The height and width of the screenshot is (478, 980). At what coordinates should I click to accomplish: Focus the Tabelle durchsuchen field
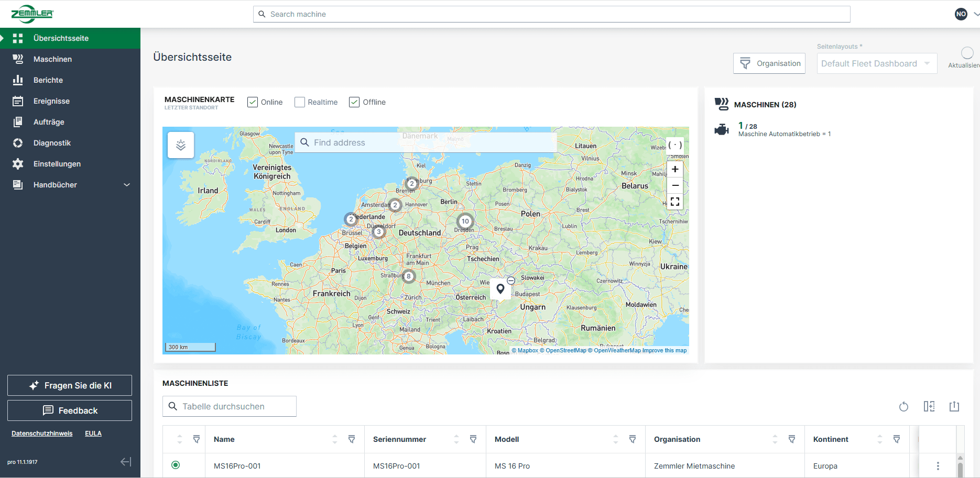[x=230, y=406]
